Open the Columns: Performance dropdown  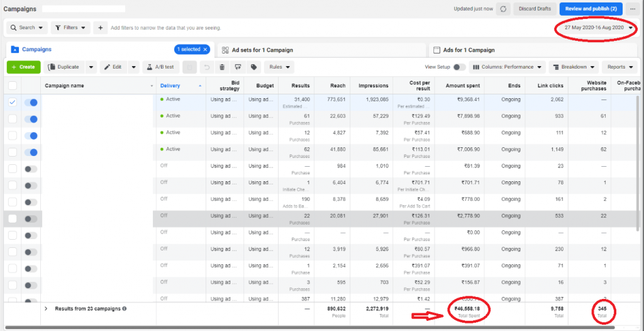coord(508,67)
